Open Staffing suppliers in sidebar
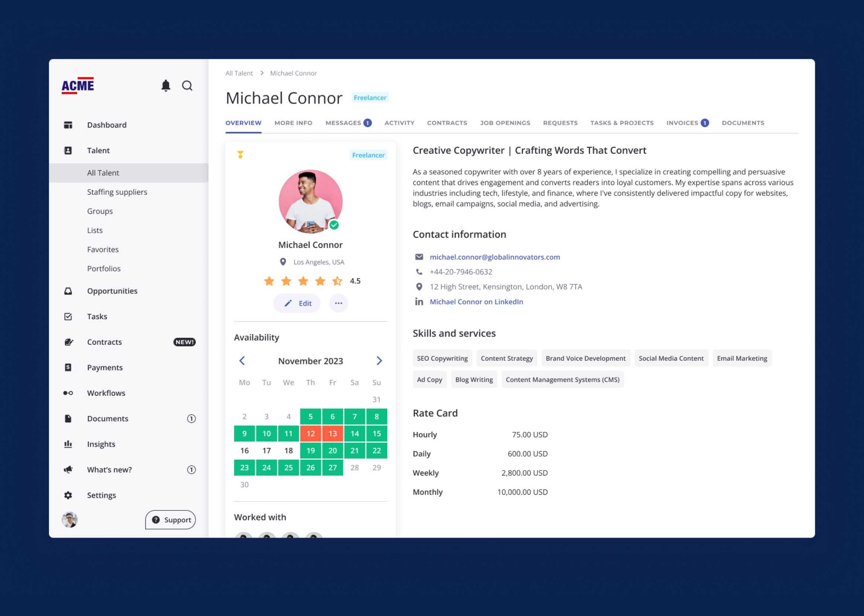The height and width of the screenshot is (616, 864). 117,192
